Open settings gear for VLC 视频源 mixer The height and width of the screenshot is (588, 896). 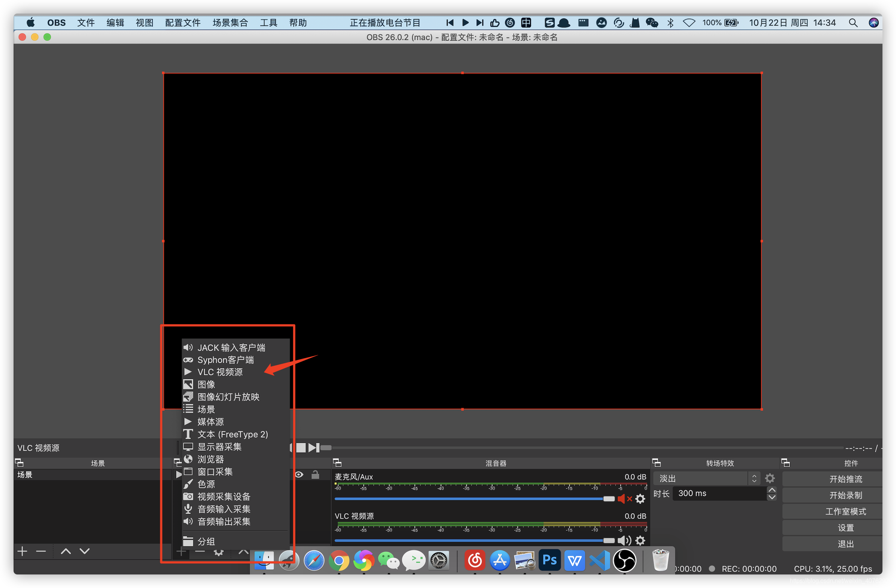(640, 541)
